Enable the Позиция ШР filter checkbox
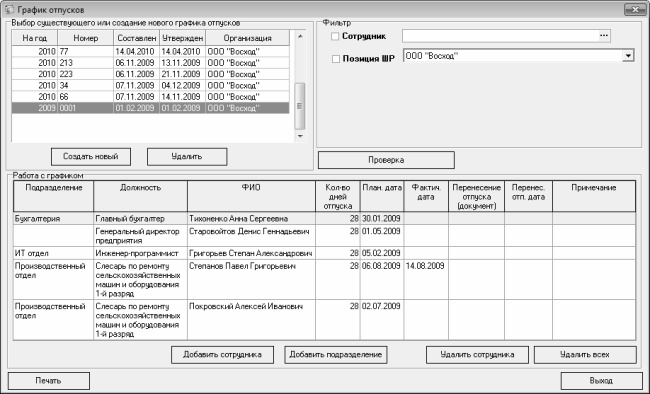Screen dimensions: 650x394 point(336,59)
